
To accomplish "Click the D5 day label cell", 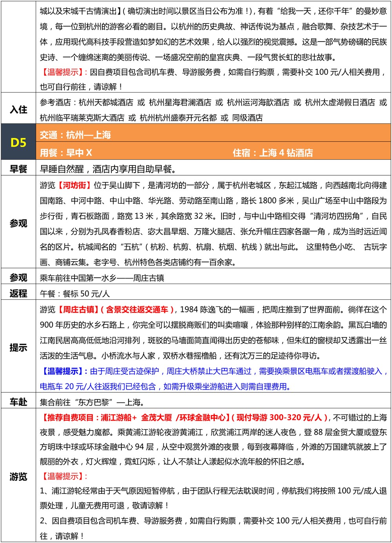I will [x=18, y=143].
